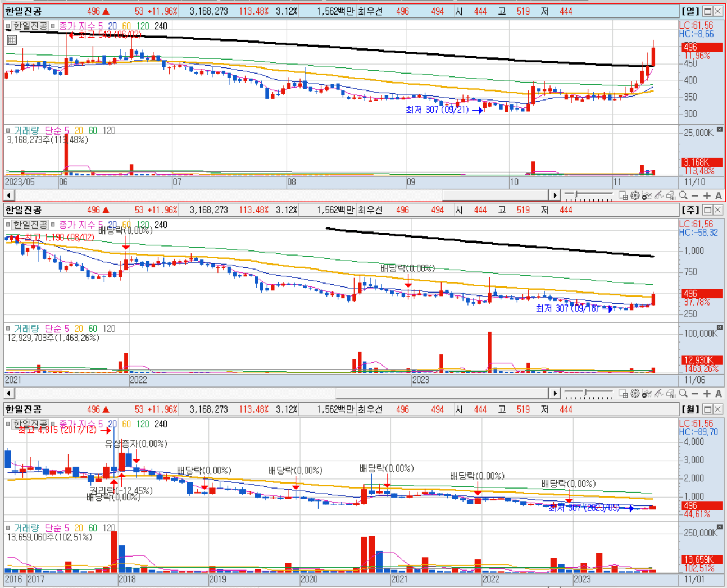The width and height of the screenshot is (727, 588).
Task: Select the drawing pencil tool in daily chart toolbar
Action: (x=659, y=195)
